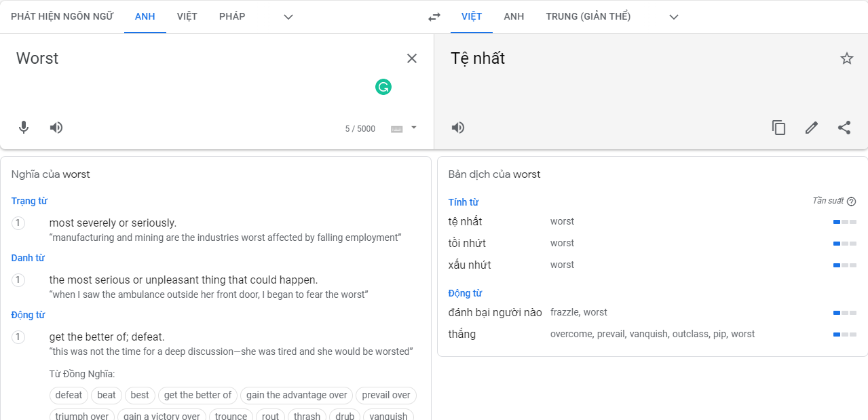The height and width of the screenshot is (420, 868).
Task: Select ANH as target language
Action: click(514, 17)
